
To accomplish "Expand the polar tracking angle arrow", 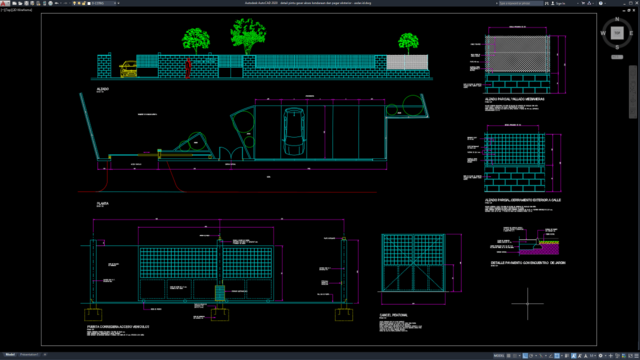I will 536,356.
